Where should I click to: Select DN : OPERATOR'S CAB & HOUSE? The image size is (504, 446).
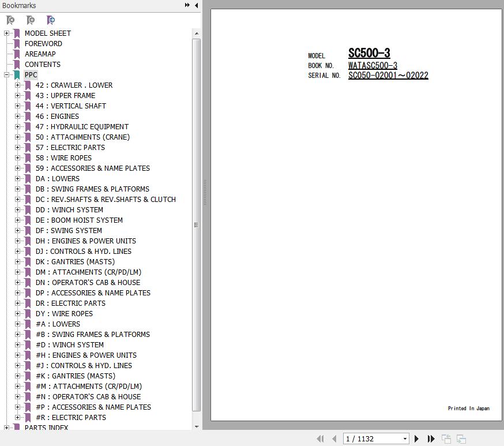pos(88,282)
